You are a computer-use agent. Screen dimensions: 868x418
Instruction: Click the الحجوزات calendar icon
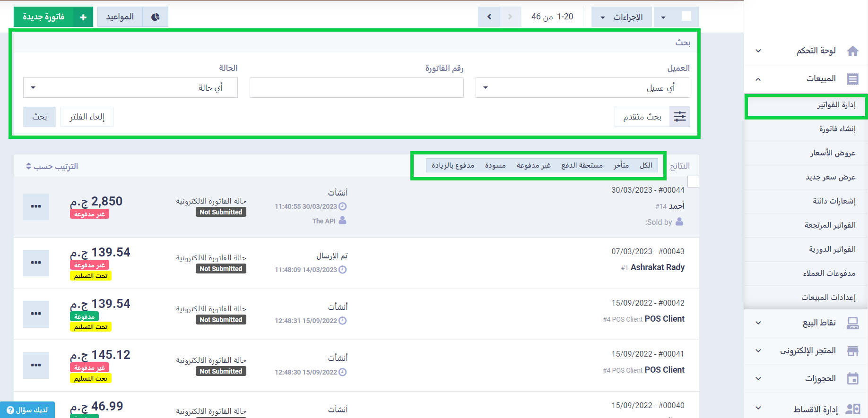(x=852, y=379)
